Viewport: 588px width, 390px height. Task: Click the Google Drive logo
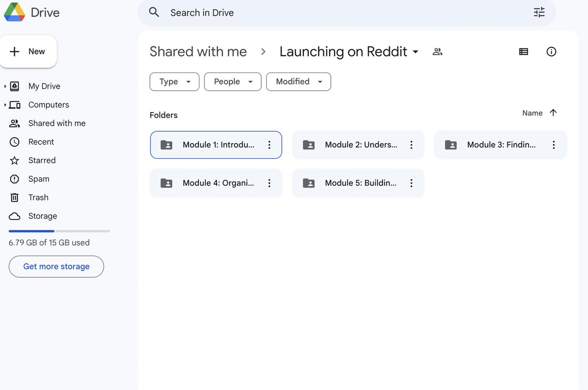tap(15, 12)
